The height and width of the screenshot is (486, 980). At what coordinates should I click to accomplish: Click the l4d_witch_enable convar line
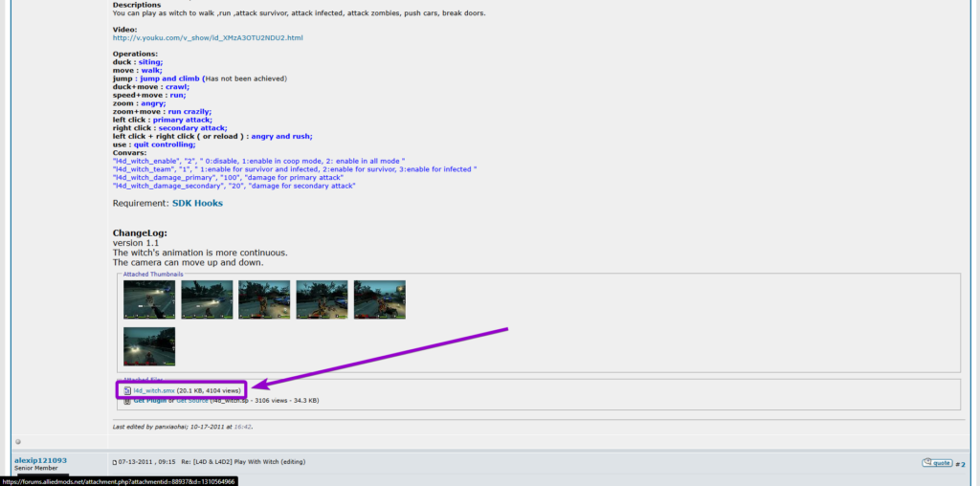point(258,161)
